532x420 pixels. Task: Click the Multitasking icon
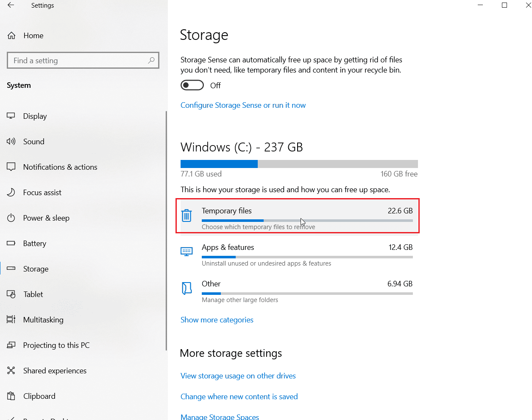[x=11, y=319]
